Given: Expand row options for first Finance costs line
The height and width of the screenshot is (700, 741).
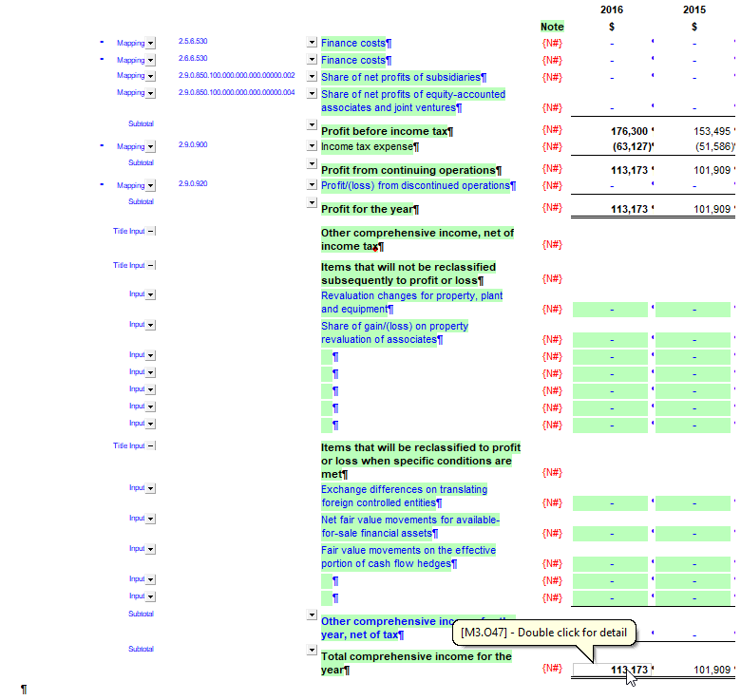Looking at the screenshot, I should (312, 43).
